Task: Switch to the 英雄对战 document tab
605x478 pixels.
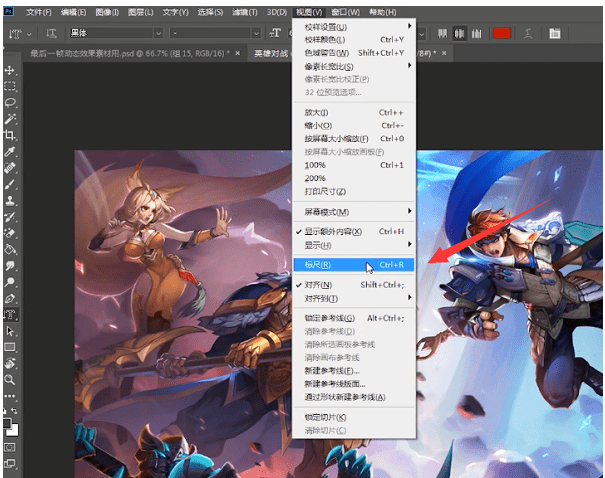Action: point(270,52)
